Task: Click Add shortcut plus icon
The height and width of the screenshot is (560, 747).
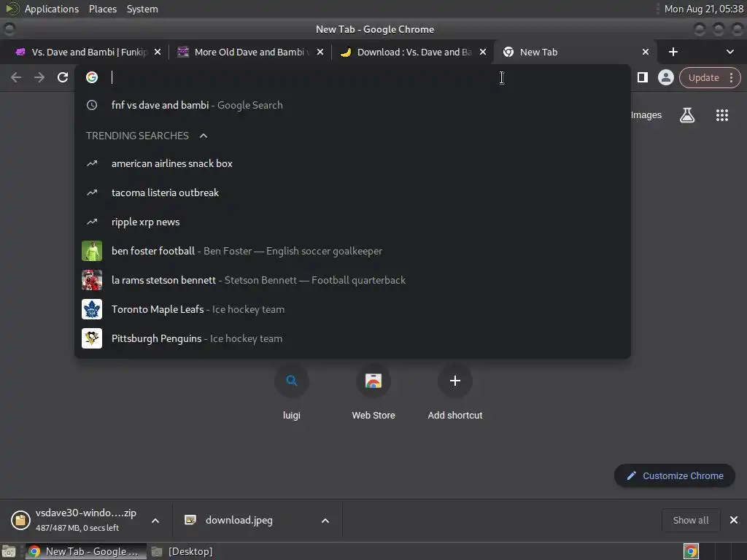Action: pos(455,381)
